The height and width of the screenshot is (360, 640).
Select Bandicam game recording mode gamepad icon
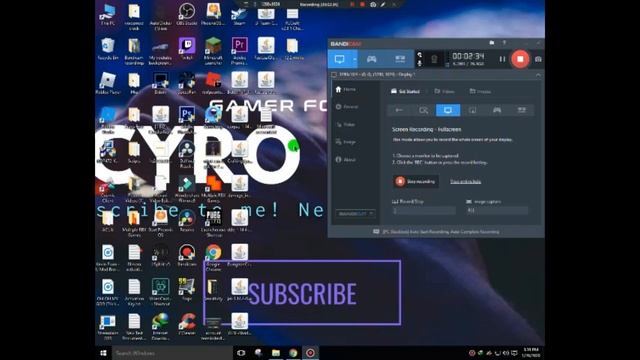371,59
